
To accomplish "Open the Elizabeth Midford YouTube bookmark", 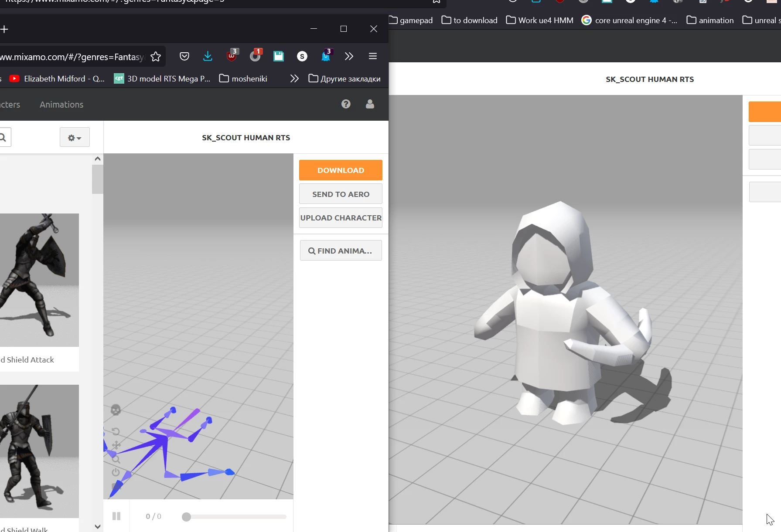I will coord(57,79).
